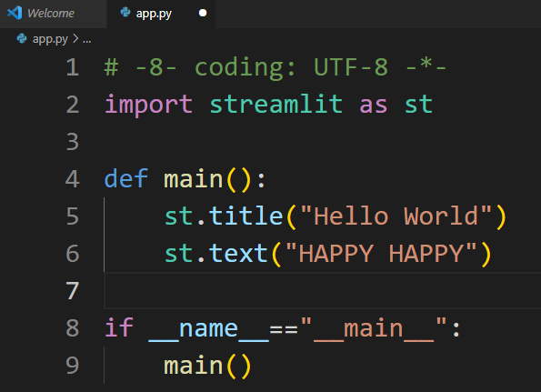Click the main() call on line 9

[x=207, y=366]
